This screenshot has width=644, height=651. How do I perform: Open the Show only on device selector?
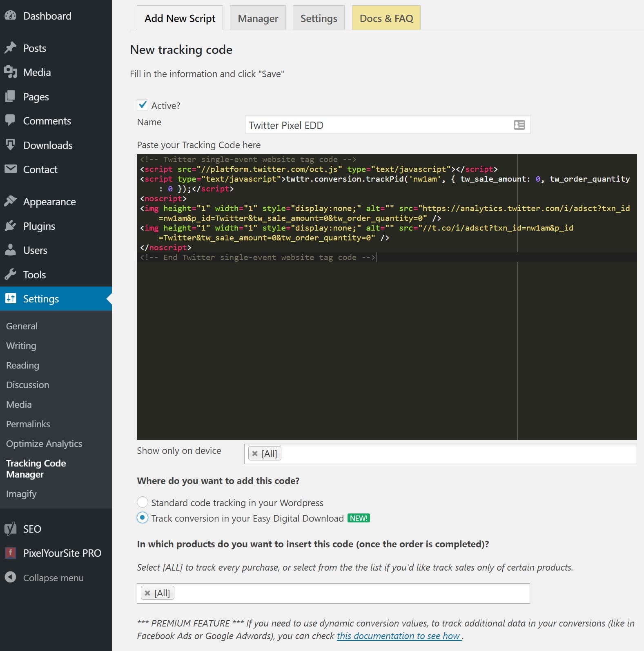pyautogui.click(x=449, y=454)
